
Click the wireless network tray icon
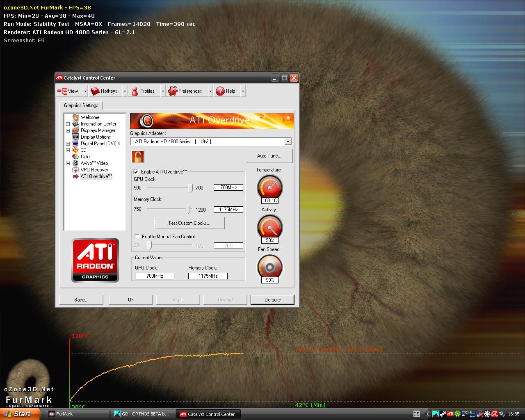point(465,413)
